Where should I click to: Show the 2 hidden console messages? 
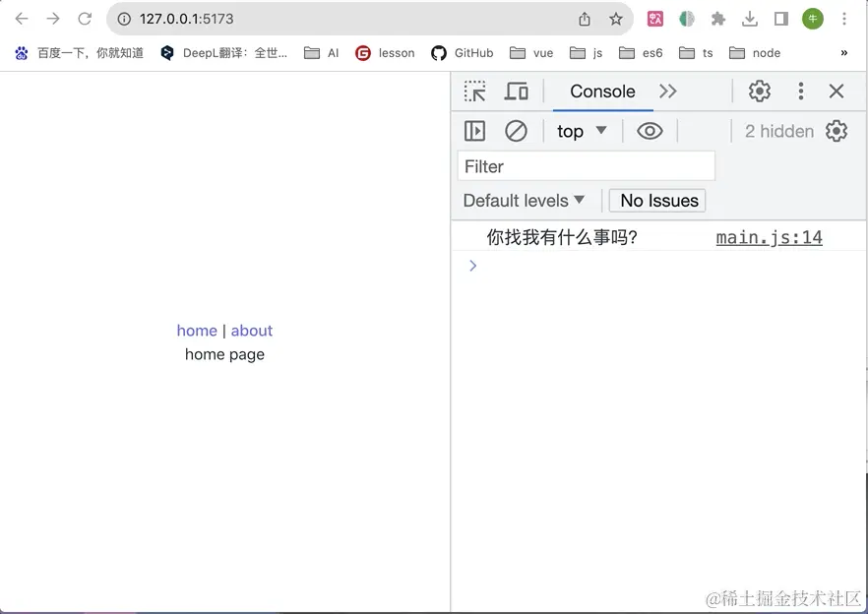pyautogui.click(x=778, y=130)
